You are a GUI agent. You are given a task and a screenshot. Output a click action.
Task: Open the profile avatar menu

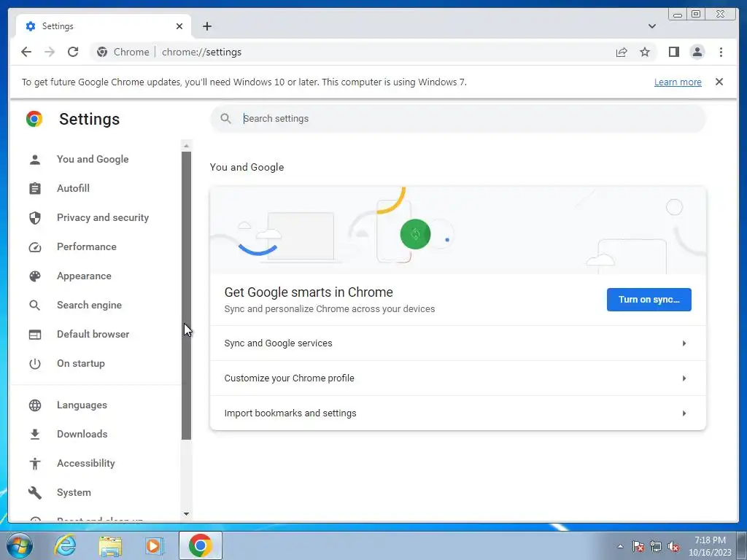coord(697,52)
